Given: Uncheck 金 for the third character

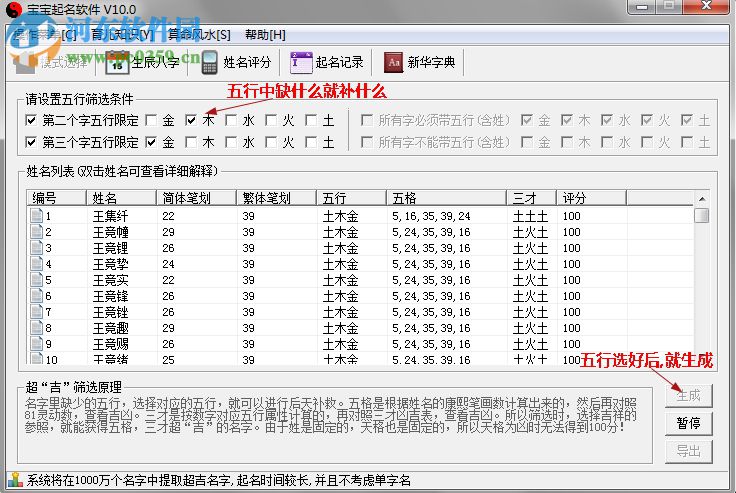Looking at the screenshot, I should (151, 142).
